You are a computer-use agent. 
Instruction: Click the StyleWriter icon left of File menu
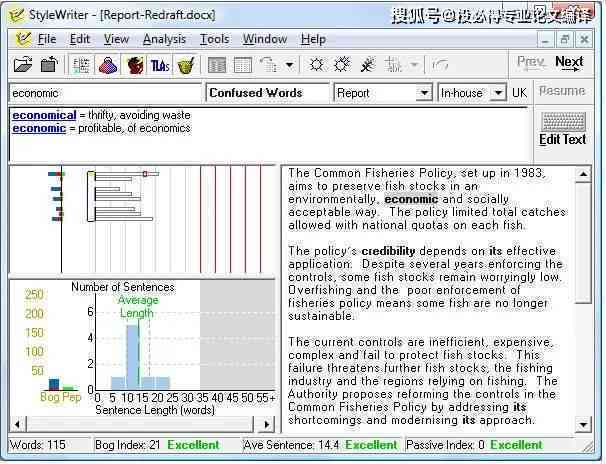point(22,39)
